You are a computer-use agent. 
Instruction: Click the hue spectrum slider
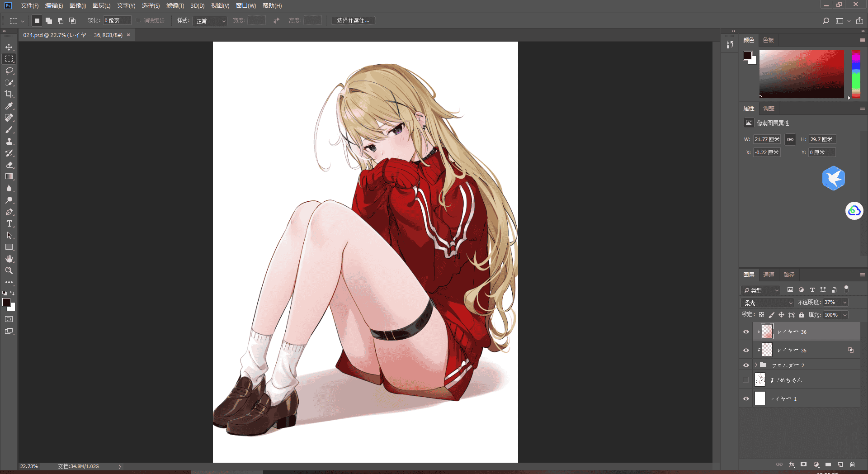pyautogui.click(x=856, y=74)
